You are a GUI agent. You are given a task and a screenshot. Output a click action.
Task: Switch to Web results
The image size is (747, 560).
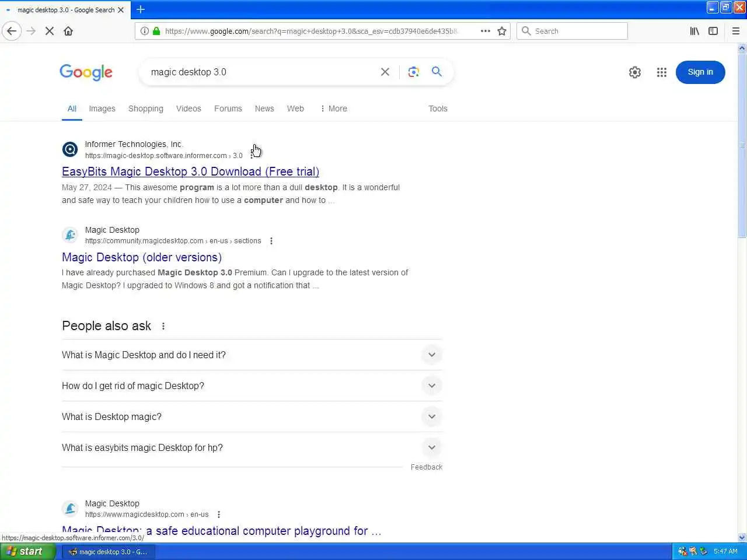point(295,108)
